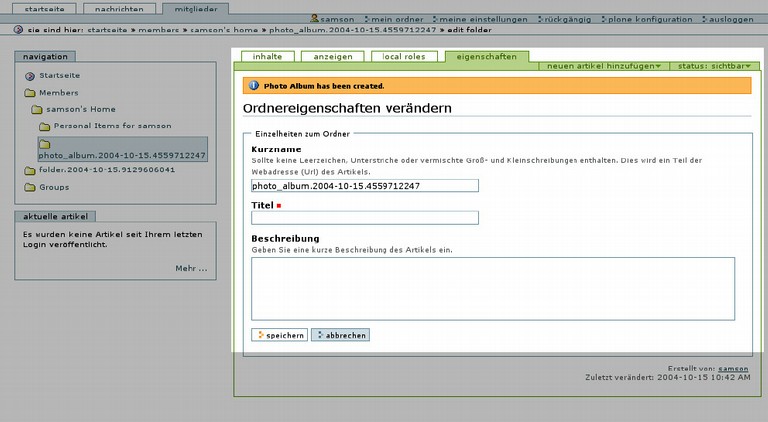Click the Members folder icon

[x=30, y=93]
